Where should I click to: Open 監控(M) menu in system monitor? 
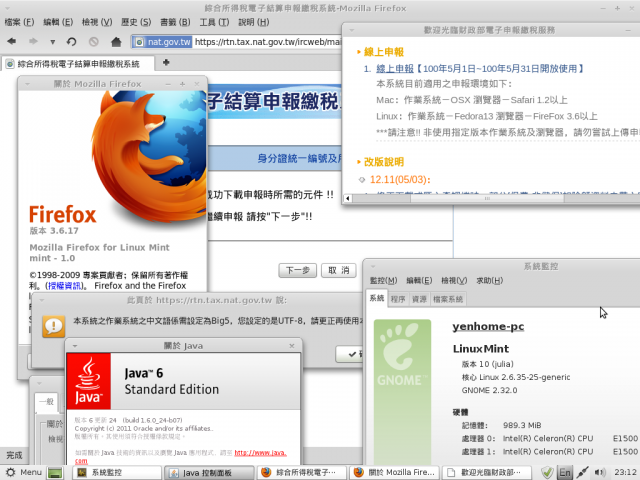pyautogui.click(x=383, y=280)
